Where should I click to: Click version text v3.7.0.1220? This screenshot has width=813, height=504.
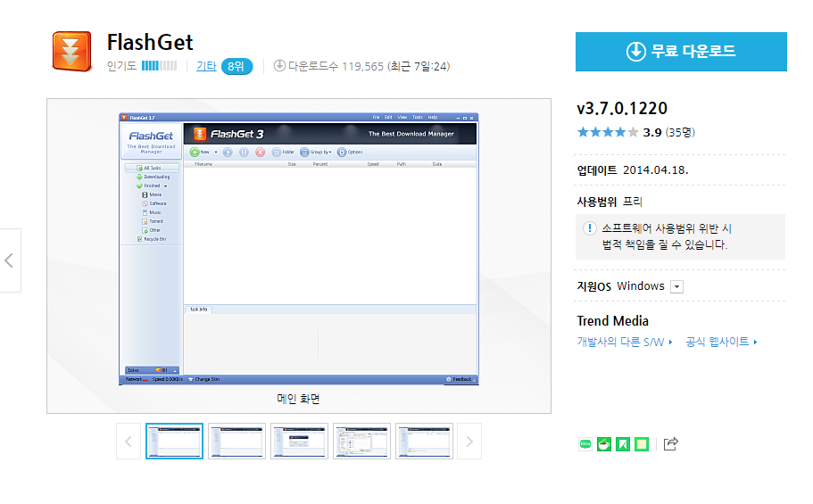pyautogui.click(x=622, y=108)
